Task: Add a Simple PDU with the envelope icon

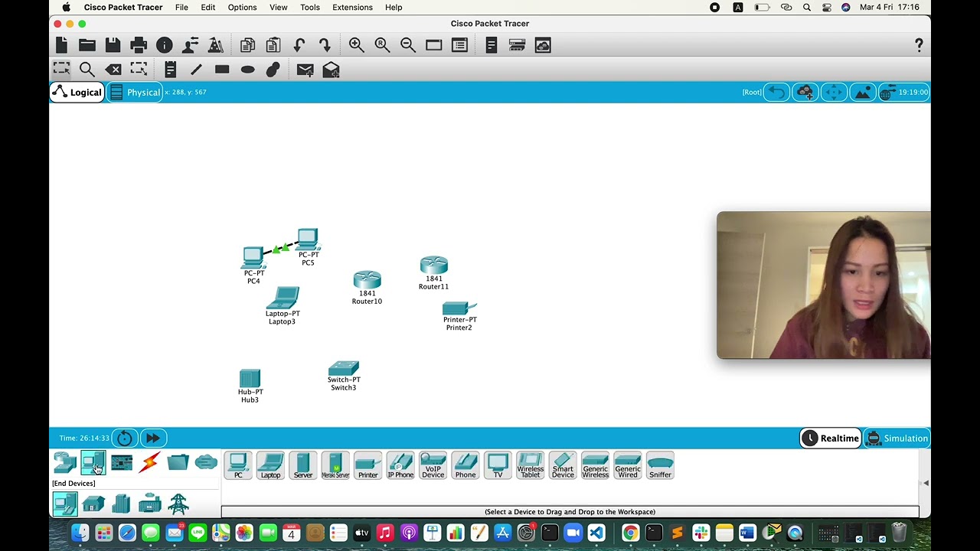Action: [305, 70]
